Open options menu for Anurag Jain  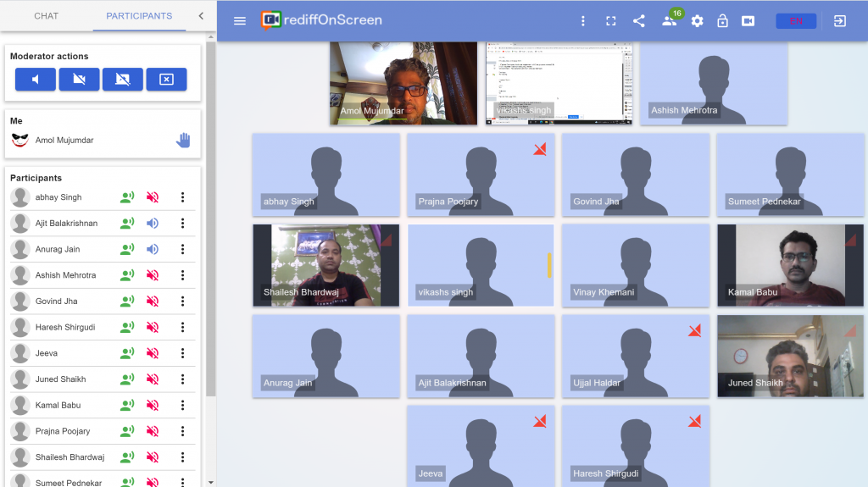tap(183, 249)
